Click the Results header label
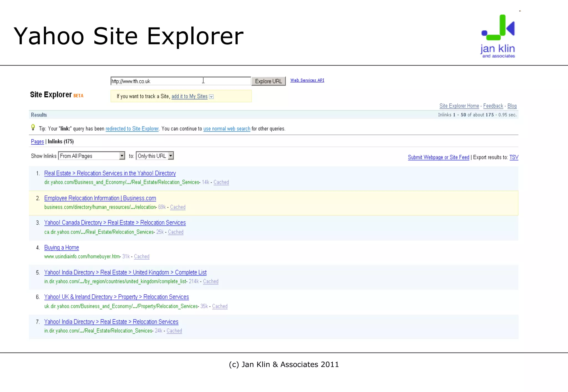This screenshot has width=568, height=392. click(x=39, y=115)
